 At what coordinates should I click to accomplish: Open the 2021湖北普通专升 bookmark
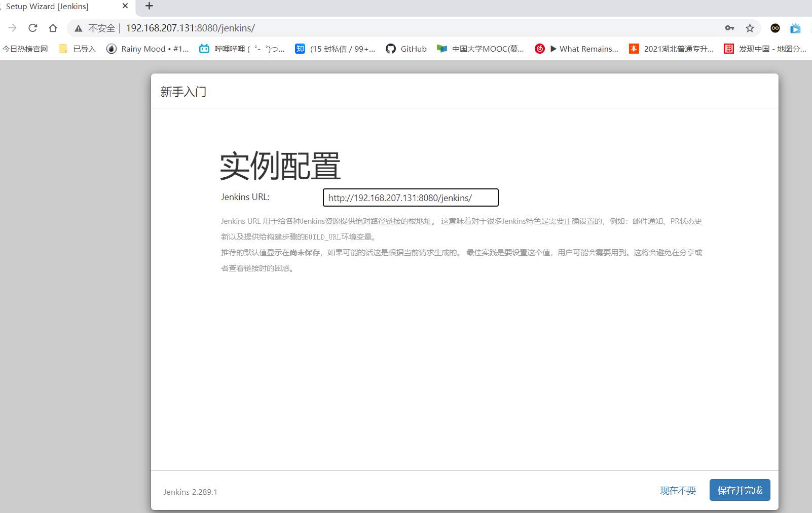(672, 49)
